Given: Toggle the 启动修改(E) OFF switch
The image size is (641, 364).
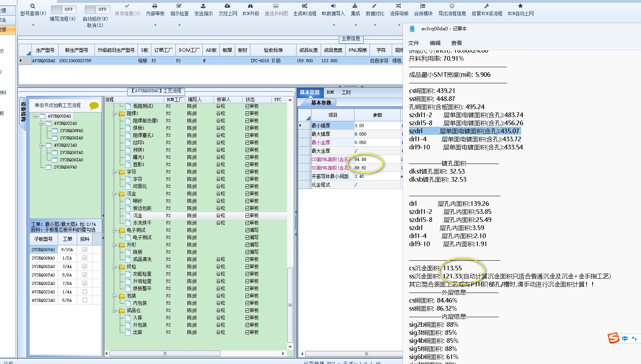Looking at the screenshot, I should click(x=98, y=9).
